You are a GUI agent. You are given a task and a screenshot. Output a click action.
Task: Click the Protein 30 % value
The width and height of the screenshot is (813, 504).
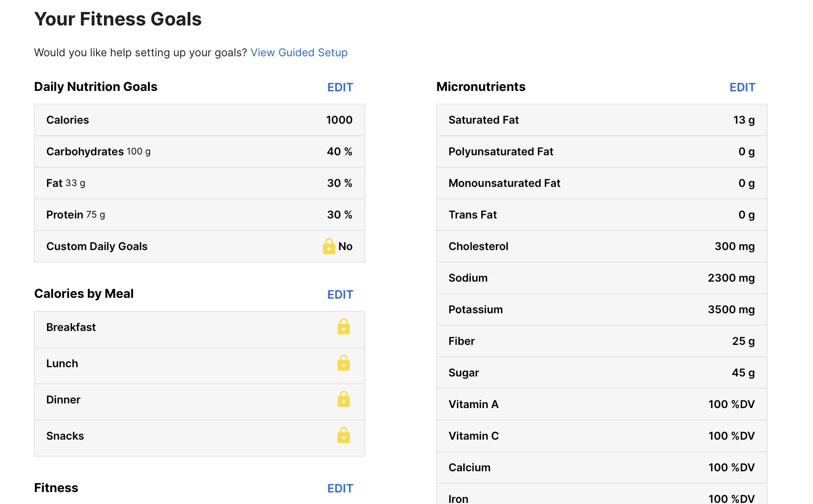[x=339, y=215]
